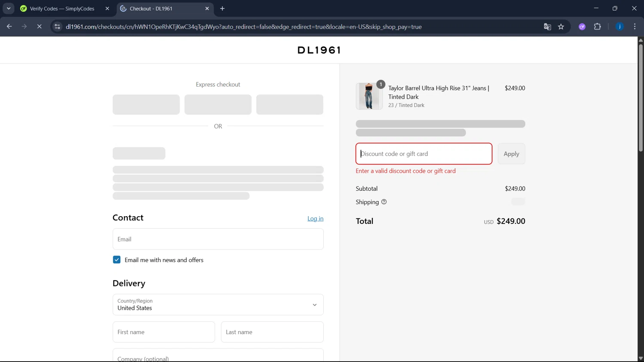Open the purple extension icon
This screenshot has height=362, width=644.
click(x=582, y=27)
